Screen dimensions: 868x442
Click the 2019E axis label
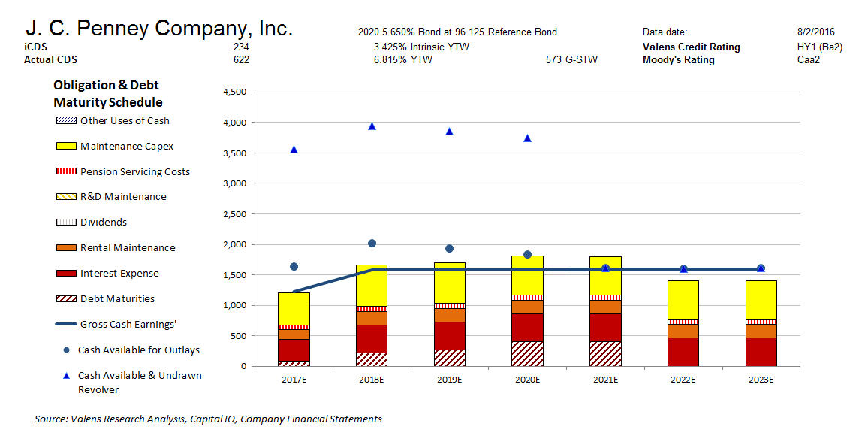click(450, 380)
